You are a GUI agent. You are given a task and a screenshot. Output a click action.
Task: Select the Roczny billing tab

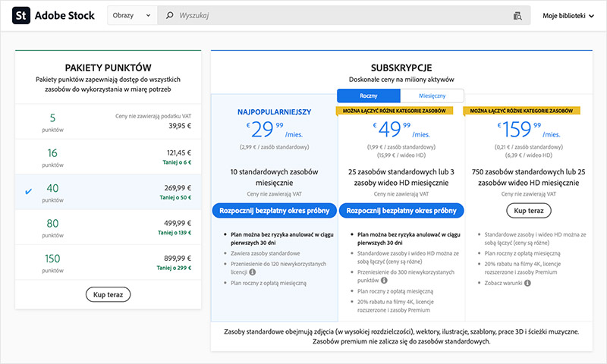coord(369,96)
